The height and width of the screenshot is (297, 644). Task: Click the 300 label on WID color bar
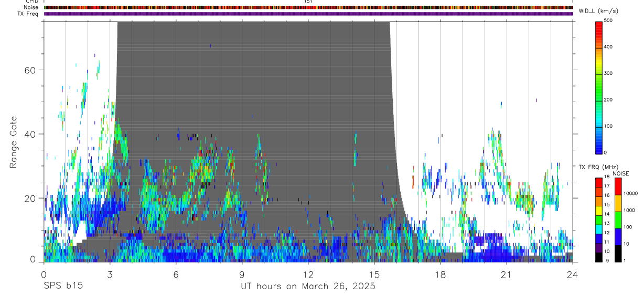point(609,73)
